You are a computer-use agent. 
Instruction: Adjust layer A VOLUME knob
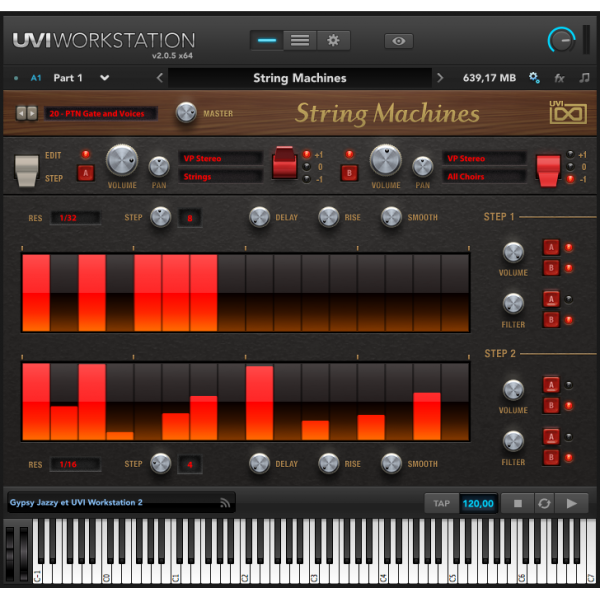(x=122, y=160)
